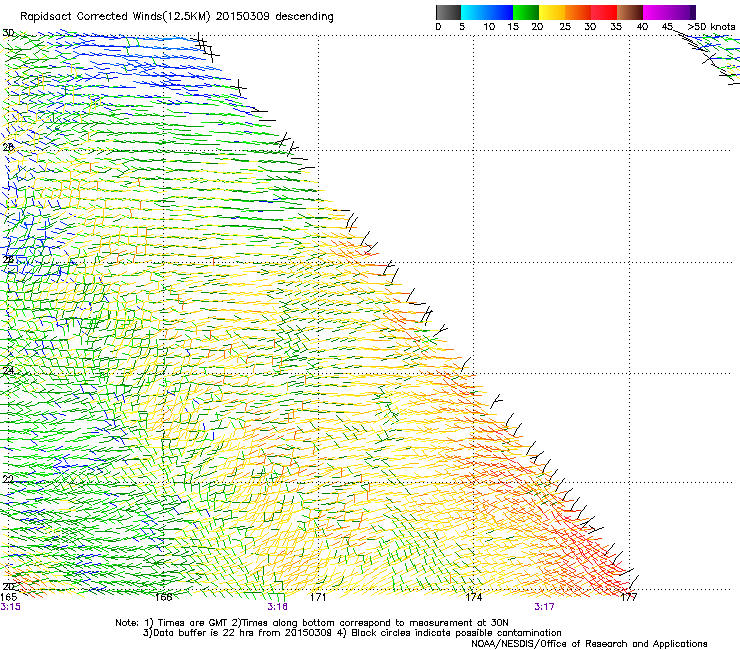Click the purple time label '3:17'
740x650 pixels.
pos(544,607)
